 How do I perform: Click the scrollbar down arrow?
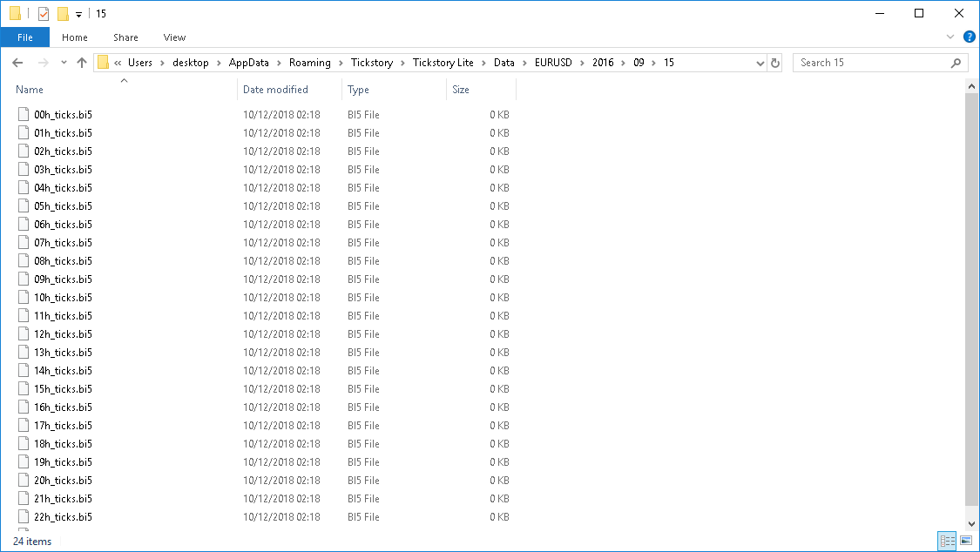point(971,524)
